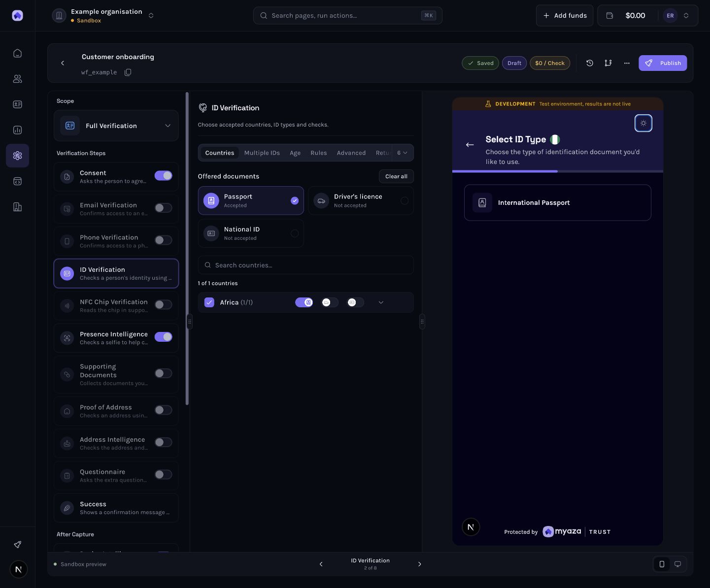Switch to the Multiple IDs tab
This screenshot has height=588, width=710.
pyautogui.click(x=262, y=153)
